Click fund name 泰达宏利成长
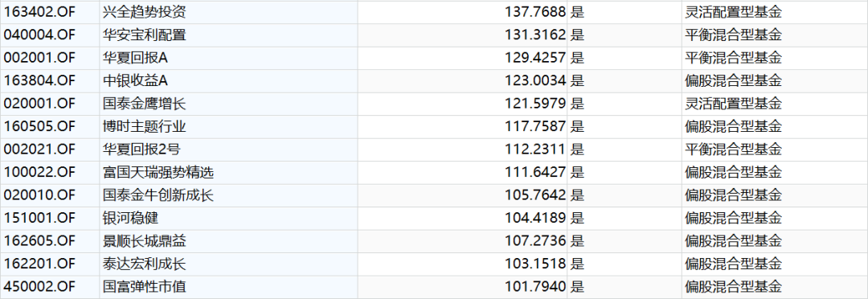The height and width of the screenshot is (299, 868). tap(145, 264)
